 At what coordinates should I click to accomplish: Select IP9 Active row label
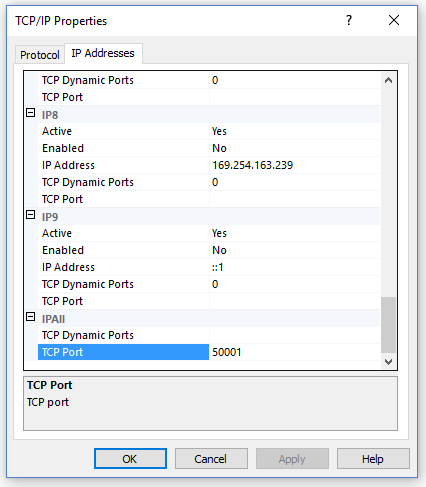click(x=123, y=233)
